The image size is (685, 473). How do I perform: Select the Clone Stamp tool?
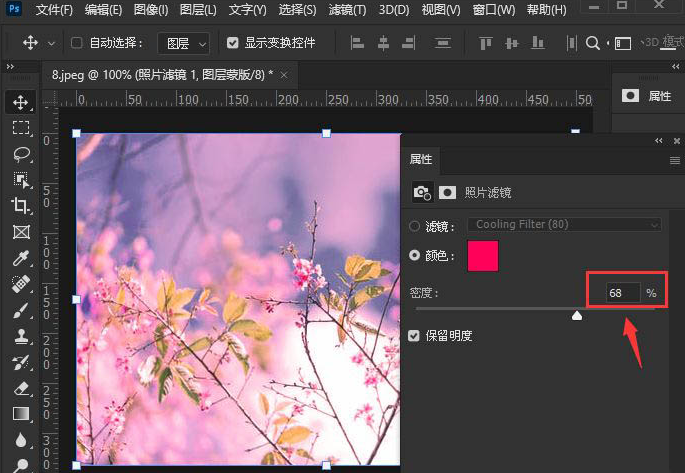(x=21, y=336)
